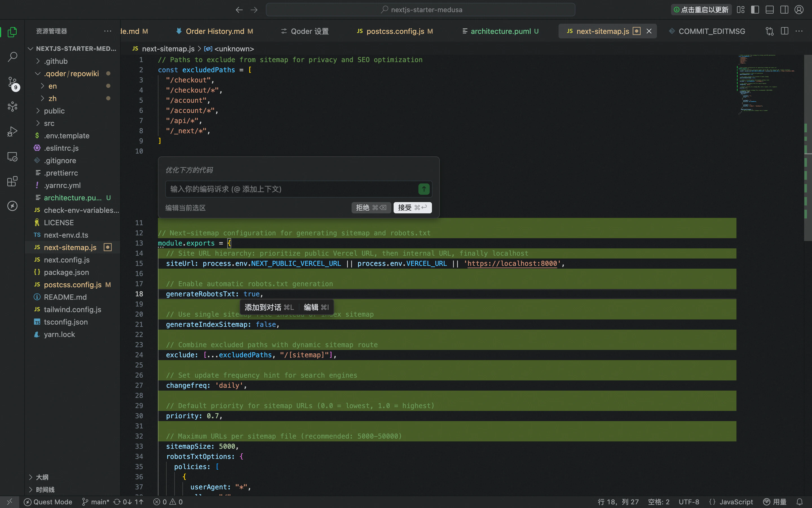Submit the coding request with green arrow

pyautogui.click(x=424, y=189)
